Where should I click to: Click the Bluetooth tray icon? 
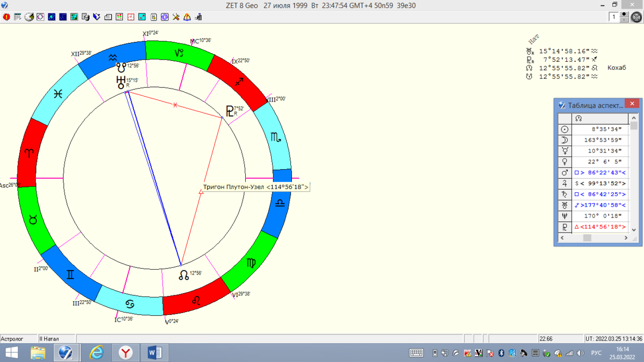[501, 353]
